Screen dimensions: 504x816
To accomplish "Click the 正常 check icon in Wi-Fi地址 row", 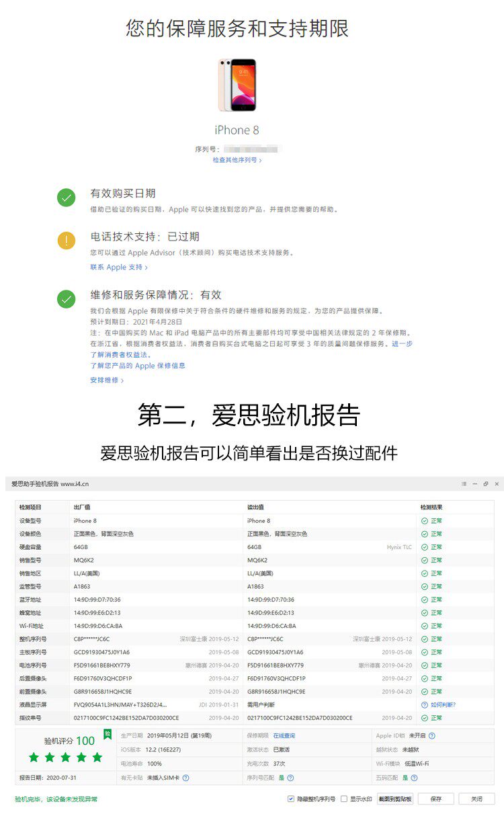I will (424, 626).
